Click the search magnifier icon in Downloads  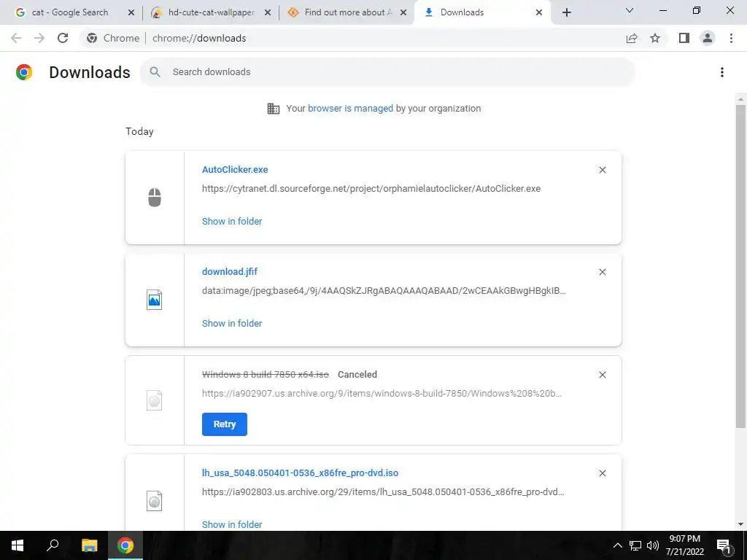coord(155,72)
